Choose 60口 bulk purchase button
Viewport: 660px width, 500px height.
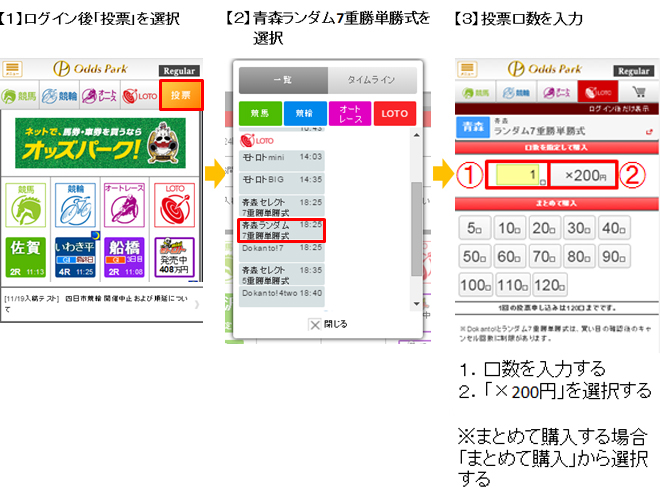[510, 256]
